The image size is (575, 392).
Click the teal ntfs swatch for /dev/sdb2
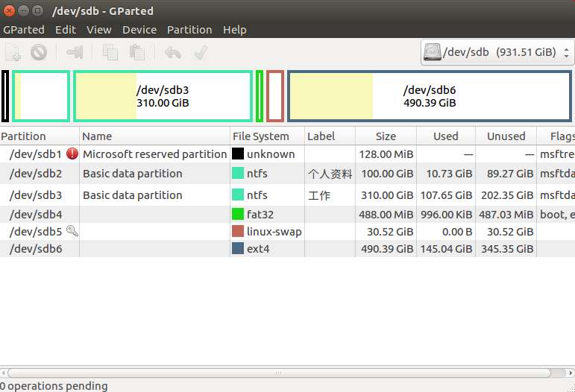click(238, 173)
